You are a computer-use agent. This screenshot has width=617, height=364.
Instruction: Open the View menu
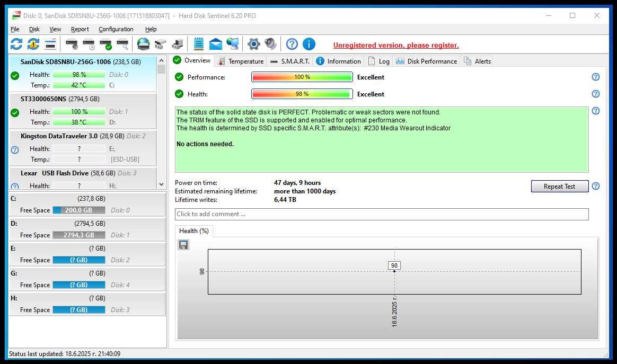55,29
